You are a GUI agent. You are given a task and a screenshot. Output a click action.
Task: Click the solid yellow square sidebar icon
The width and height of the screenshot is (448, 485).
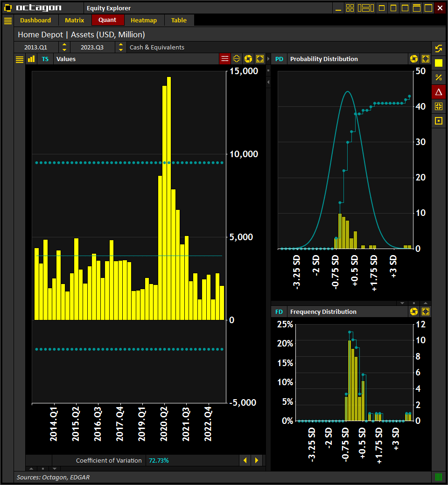[439, 63]
